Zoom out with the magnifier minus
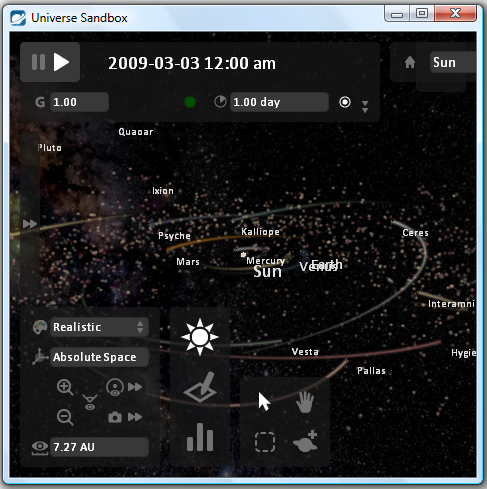Image resolution: width=487 pixels, height=489 pixels. coord(65,417)
